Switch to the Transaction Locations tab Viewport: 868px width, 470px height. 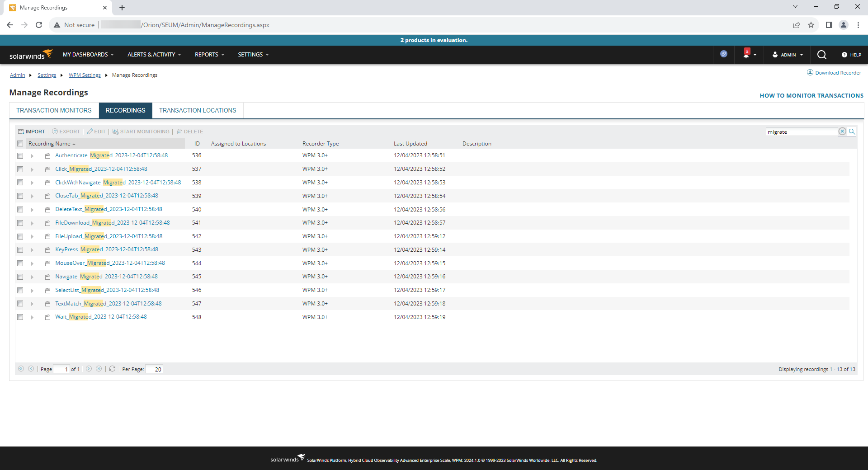[x=198, y=110]
